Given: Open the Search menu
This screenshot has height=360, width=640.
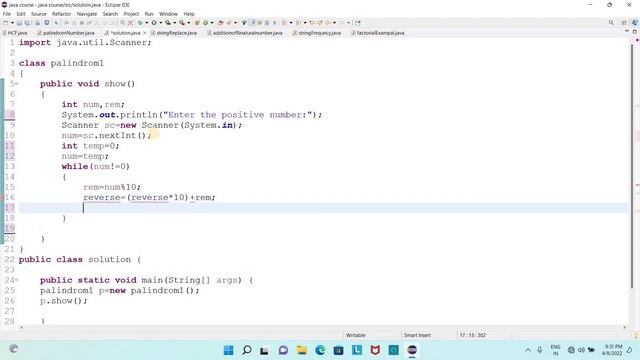Looking at the screenshot, I should click(x=110, y=14).
